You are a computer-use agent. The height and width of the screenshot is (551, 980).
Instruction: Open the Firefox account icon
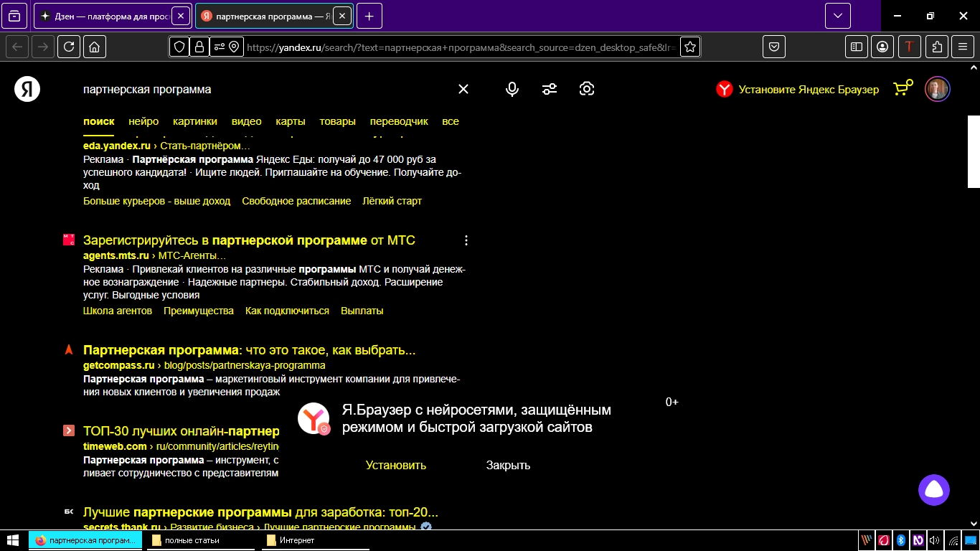coord(882,47)
